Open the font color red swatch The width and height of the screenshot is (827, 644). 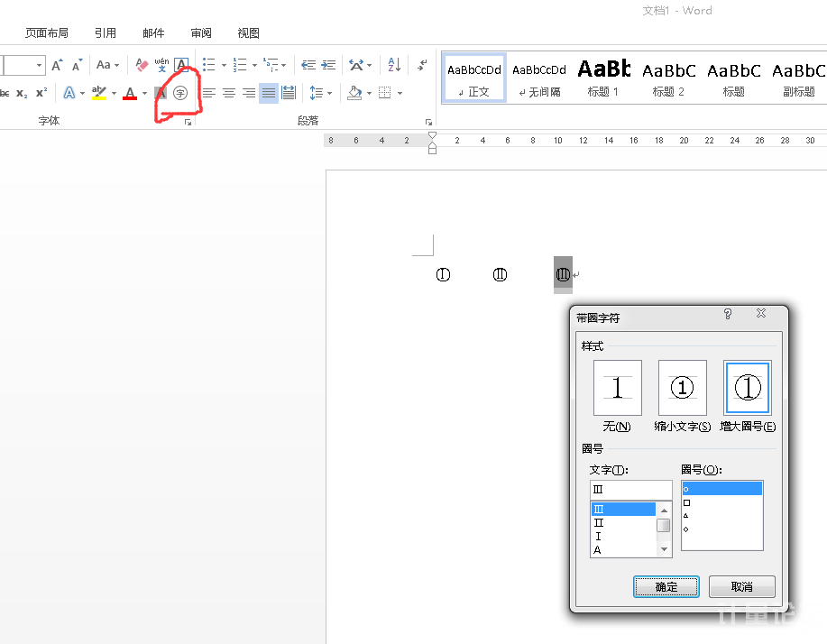(x=130, y=93)
